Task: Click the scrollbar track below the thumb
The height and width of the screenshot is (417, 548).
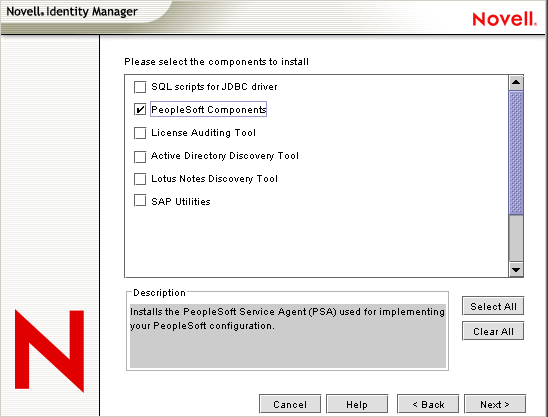Action: coord(516,238)
